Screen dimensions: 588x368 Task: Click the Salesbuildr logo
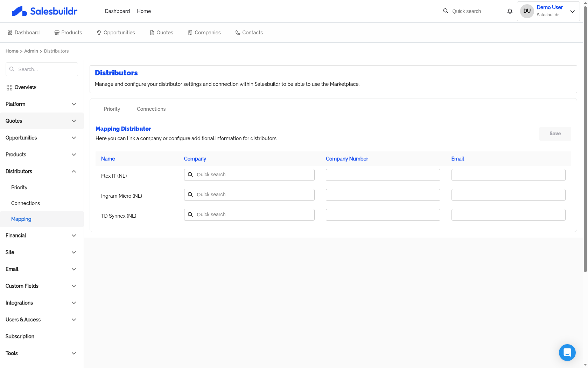point(44,11)
